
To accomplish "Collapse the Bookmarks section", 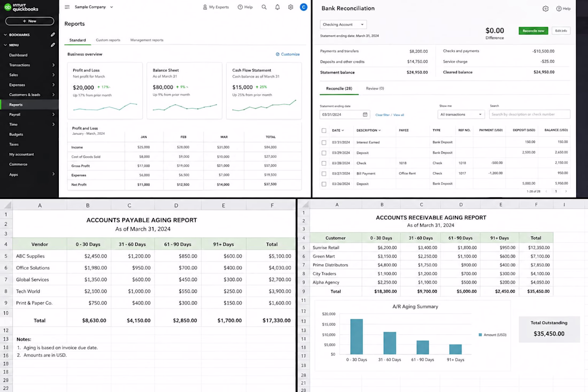I will 5,35.
